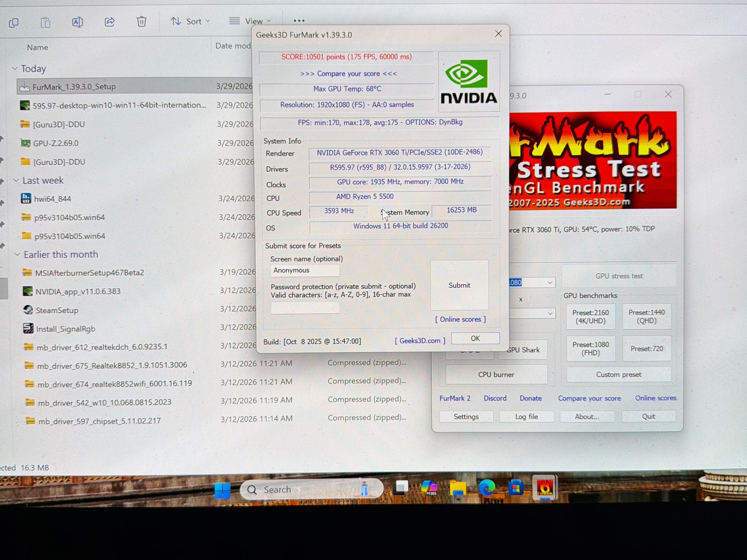This screenshot has height=560, width=747.
Task: Click the taskbar Search box
Action: [x=311, y=489]
